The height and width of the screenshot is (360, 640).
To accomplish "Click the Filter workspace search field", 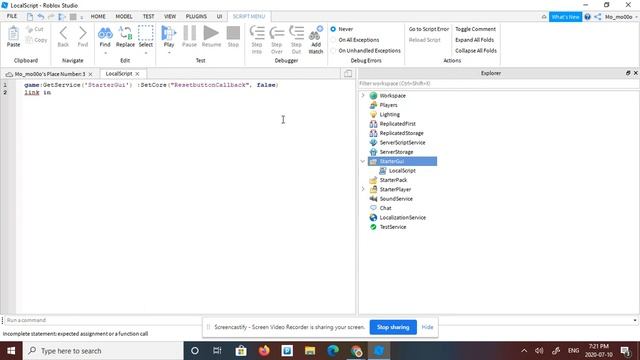I will pyautogui.click(x=498, y=83).
